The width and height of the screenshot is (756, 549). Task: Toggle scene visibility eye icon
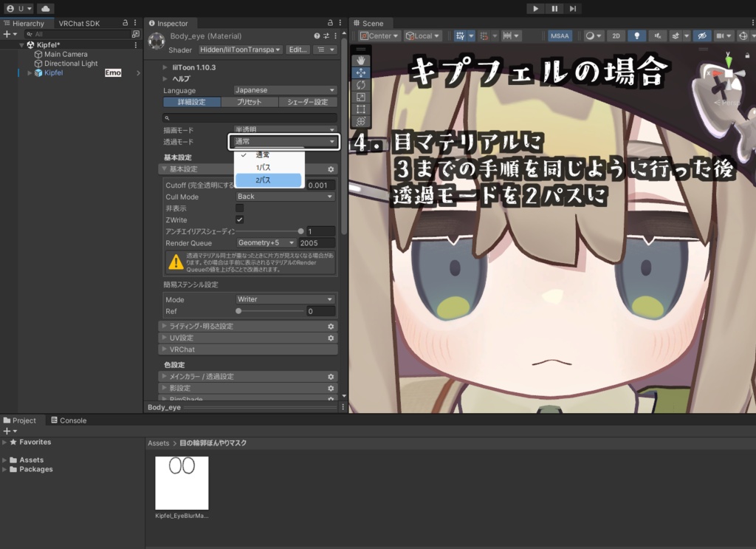tap(702, 35)
